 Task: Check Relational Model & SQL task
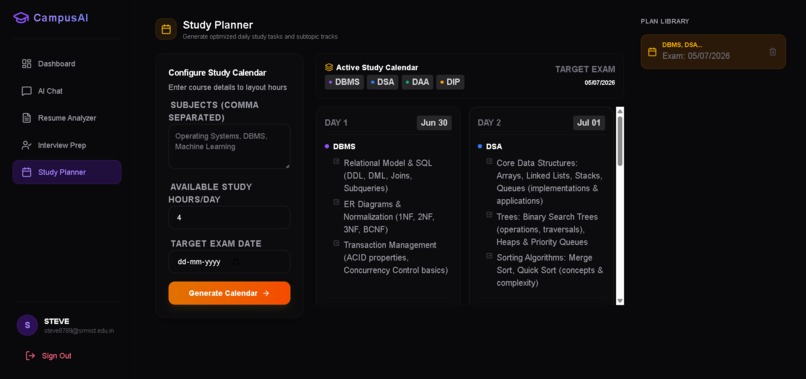[336, 161]
